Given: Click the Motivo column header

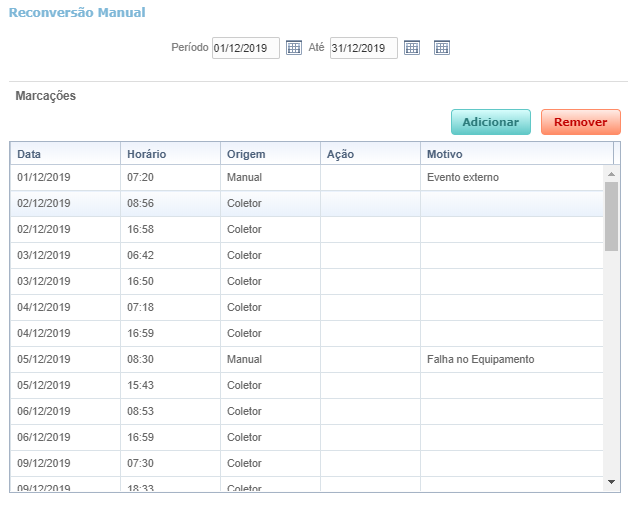Looking at the screenshot, I should point(516,154).
